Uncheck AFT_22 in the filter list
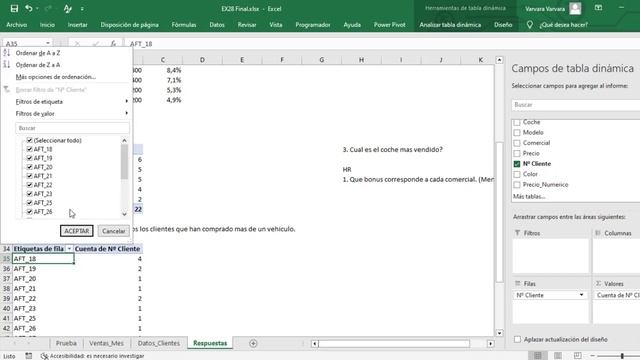Screen dimensions: 640x360 pos(29,185)
